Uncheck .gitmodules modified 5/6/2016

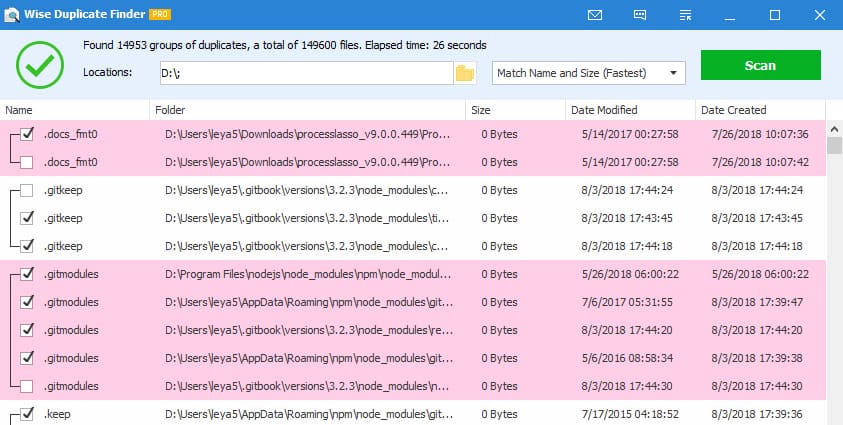(x=26, y=358)
